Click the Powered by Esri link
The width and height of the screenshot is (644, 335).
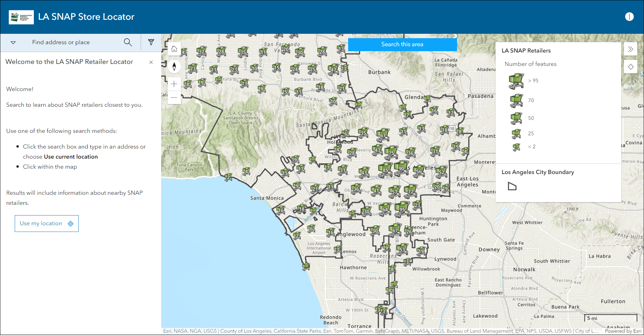[623, 331]
